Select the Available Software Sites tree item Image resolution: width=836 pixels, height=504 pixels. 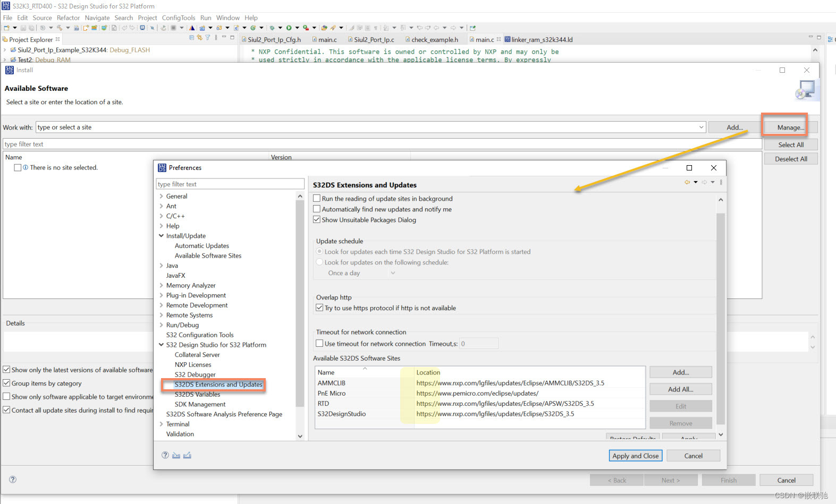click(x=208, y=255)
